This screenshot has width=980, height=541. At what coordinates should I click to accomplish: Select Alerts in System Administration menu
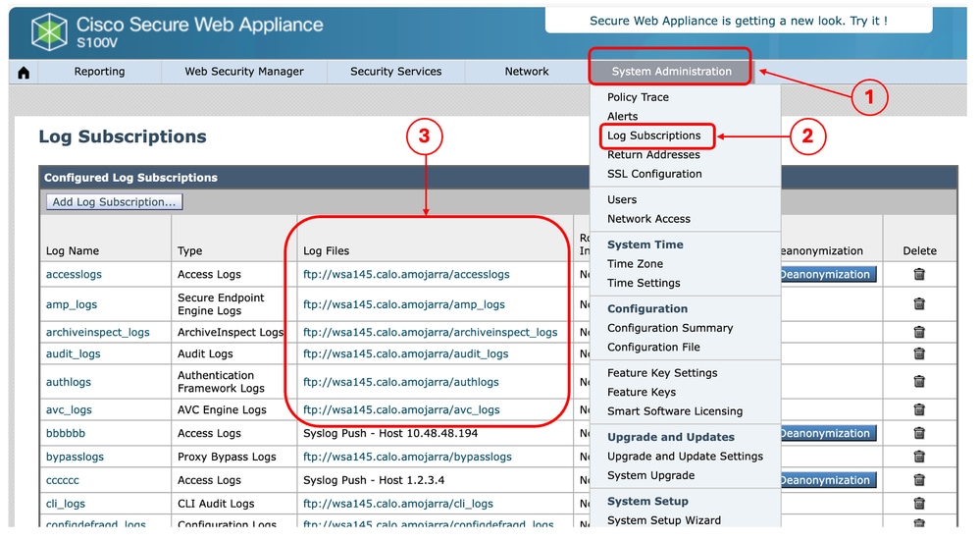[x=623, y=116]
